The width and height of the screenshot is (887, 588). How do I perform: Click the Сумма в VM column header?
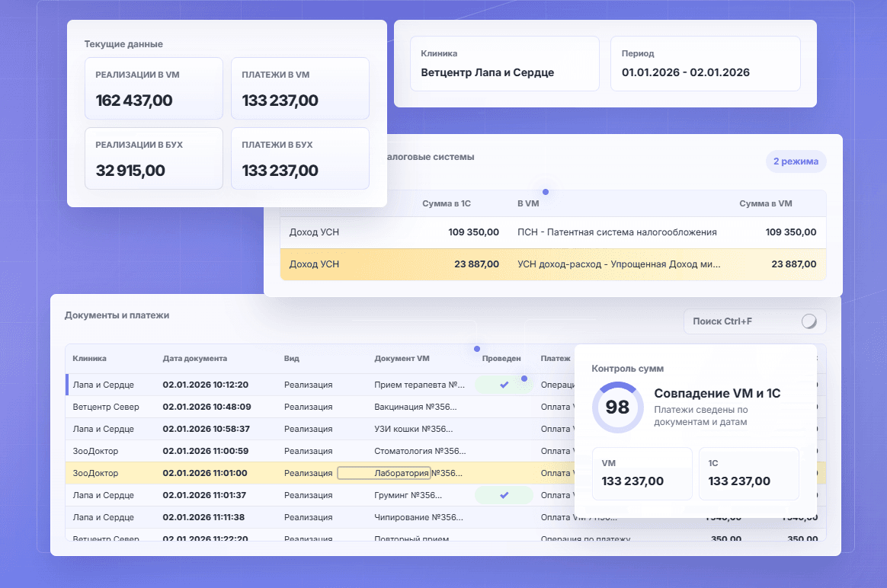point(765,203)
